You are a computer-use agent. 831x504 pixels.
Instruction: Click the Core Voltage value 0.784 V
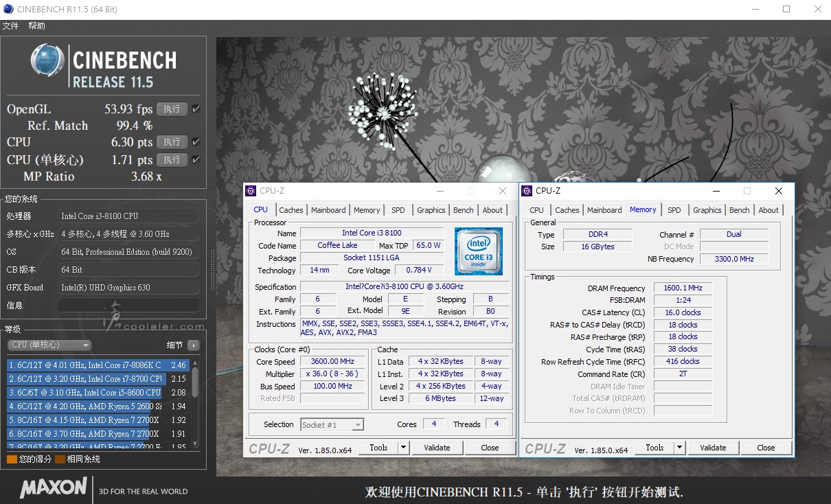click(x=419, y=271)
